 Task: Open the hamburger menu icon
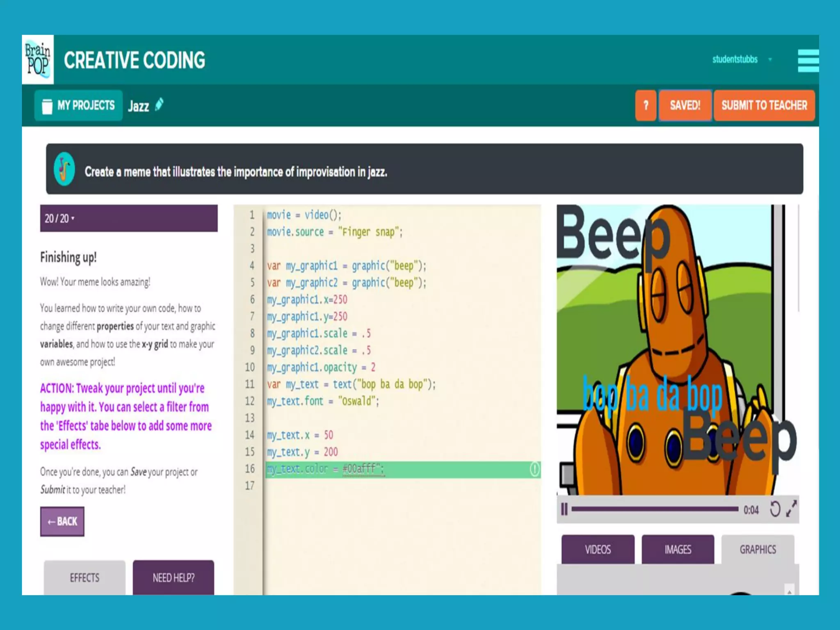[808, 61]
